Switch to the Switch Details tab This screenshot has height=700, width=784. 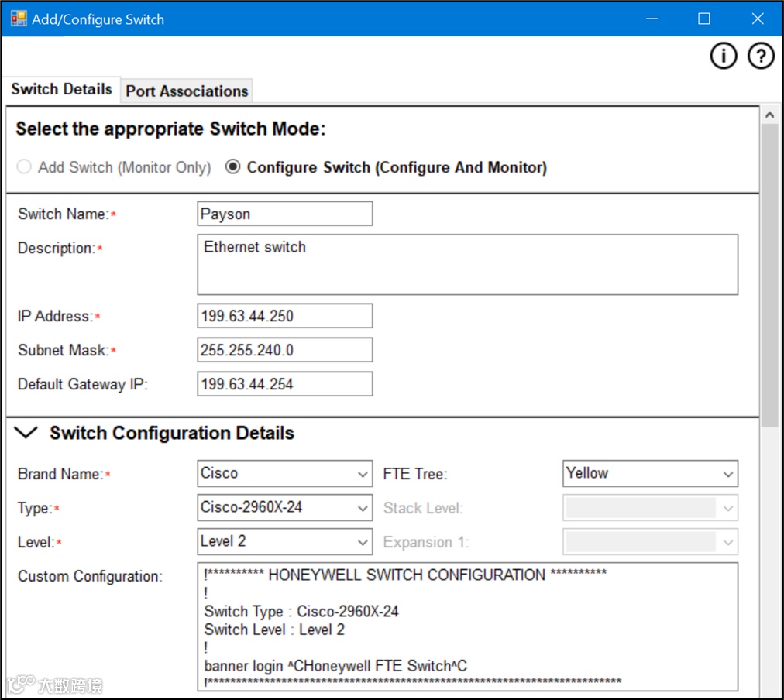[61, 90]
